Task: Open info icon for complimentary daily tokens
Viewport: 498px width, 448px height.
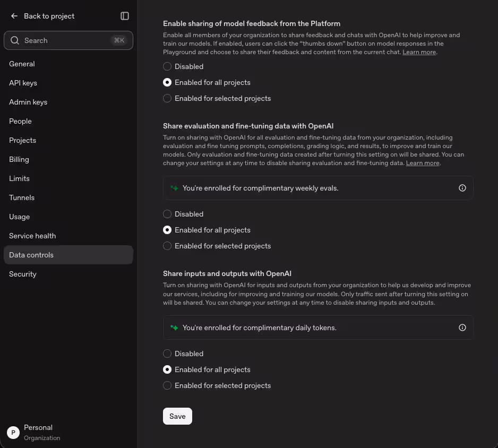Action: pyautogui.click(x=462, y=328)
